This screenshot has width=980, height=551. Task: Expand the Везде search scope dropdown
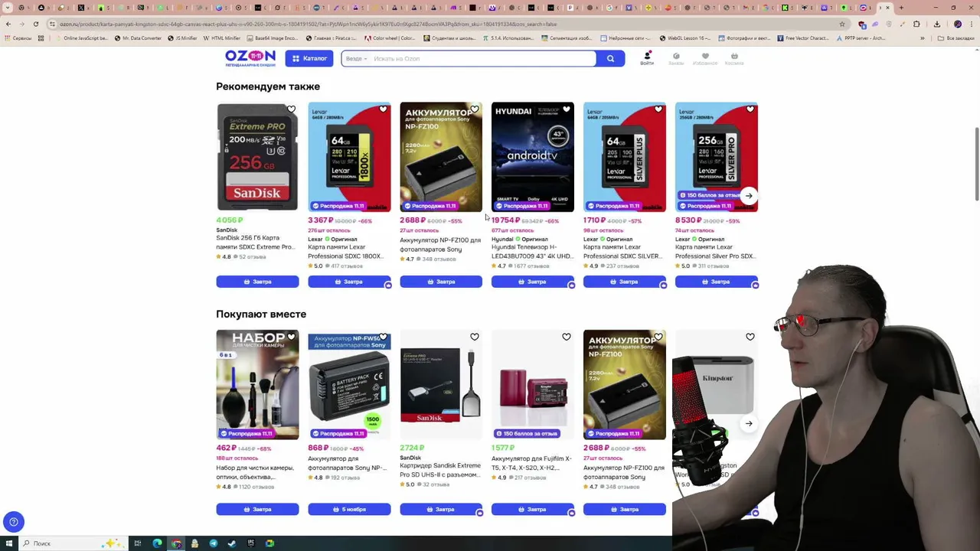tap(356, 59)
